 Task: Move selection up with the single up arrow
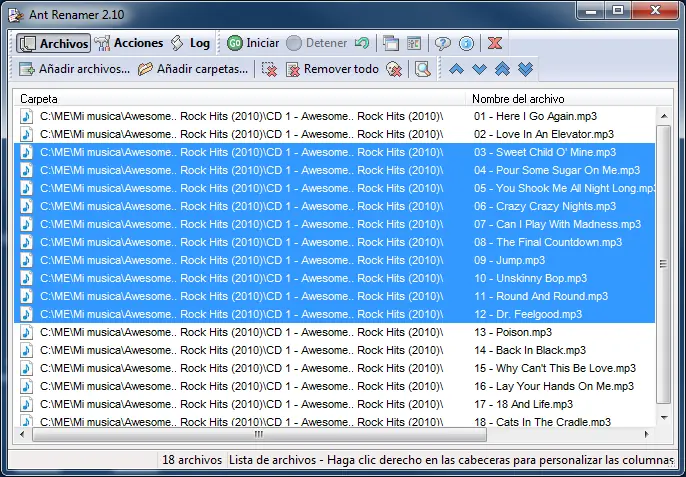(x=456, y=69)
